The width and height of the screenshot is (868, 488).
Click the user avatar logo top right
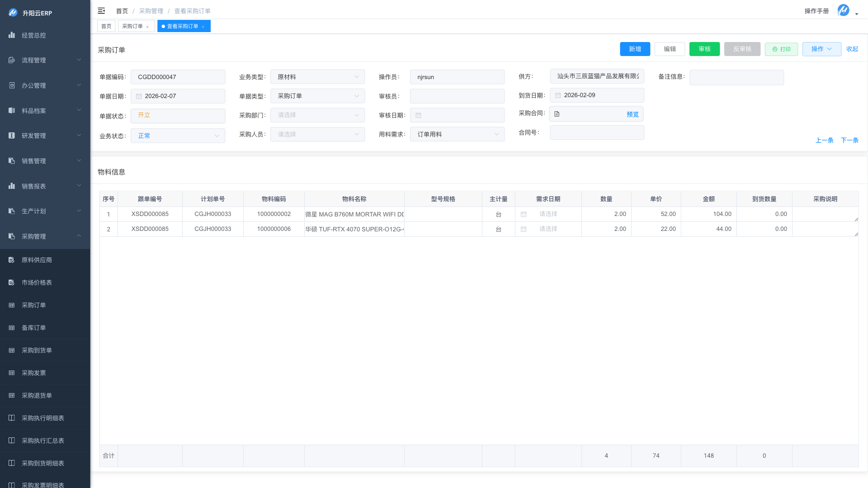(x=843, y=10)
